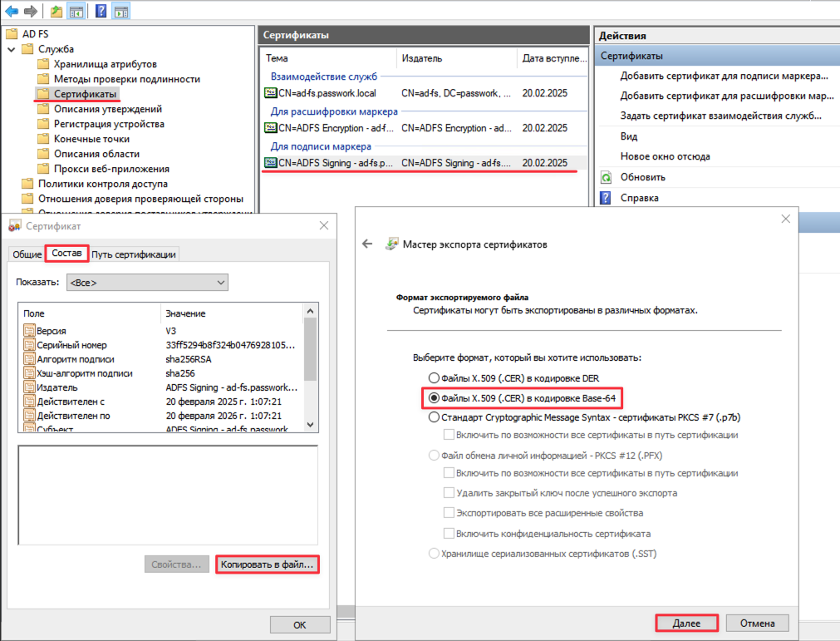The image size is (840, 641).
Task: Toggle the Action pane via its toolbar icon
Action: click(x=121, y=11)
